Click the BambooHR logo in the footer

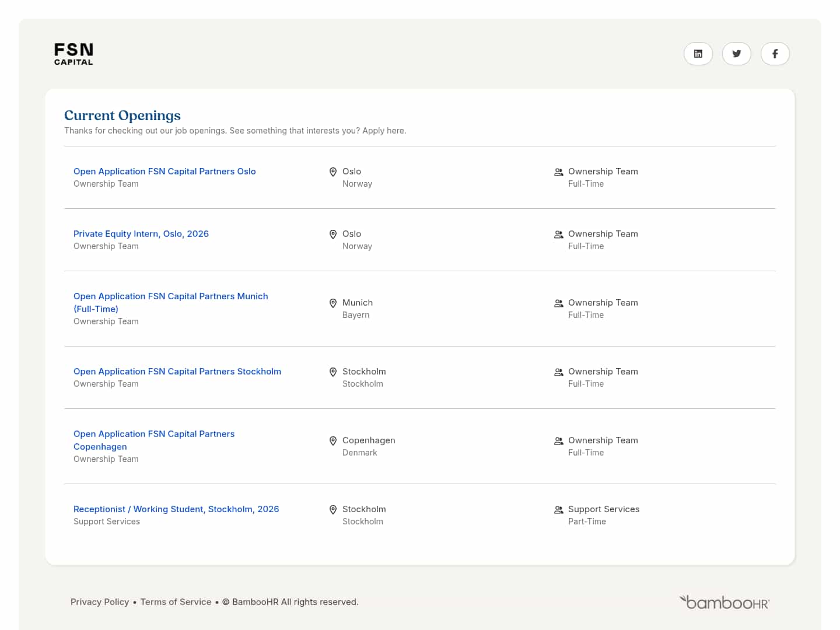723,602
